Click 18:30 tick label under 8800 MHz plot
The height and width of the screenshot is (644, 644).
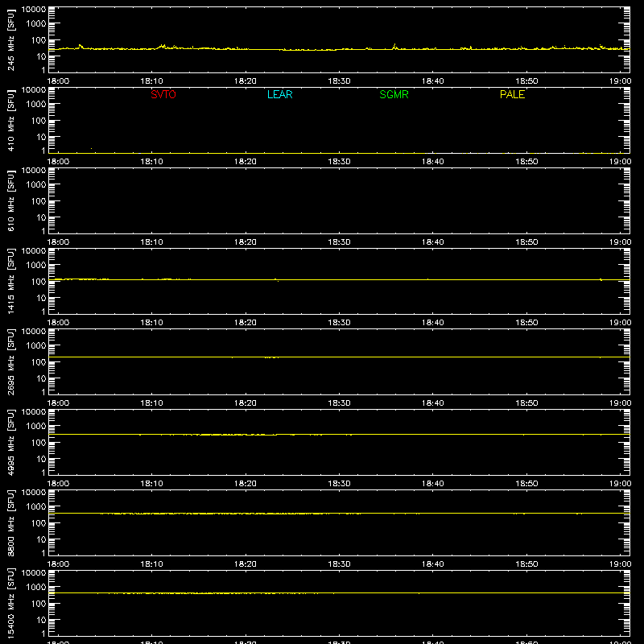coord(339,564)
